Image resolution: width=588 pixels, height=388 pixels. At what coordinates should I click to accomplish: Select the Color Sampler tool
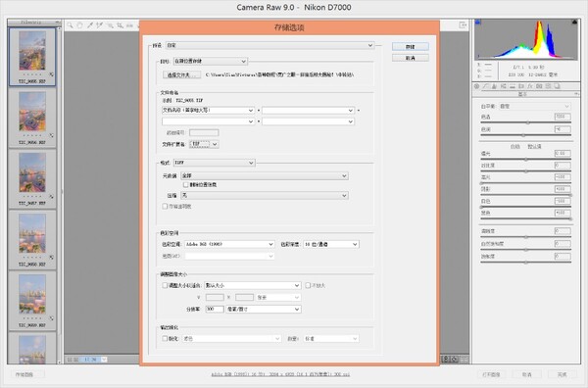point(99,25)
